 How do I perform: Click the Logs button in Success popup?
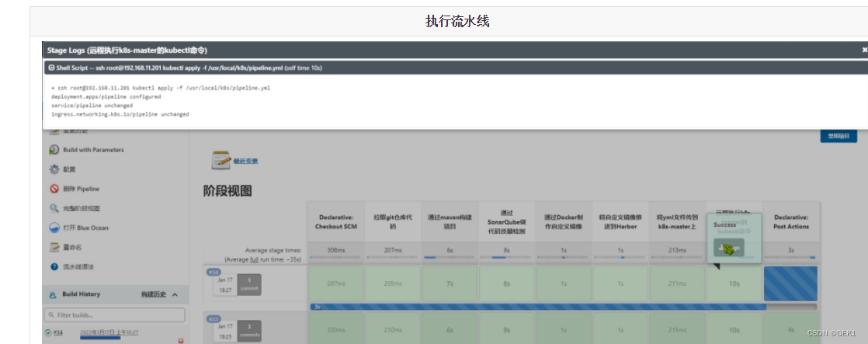728,248
